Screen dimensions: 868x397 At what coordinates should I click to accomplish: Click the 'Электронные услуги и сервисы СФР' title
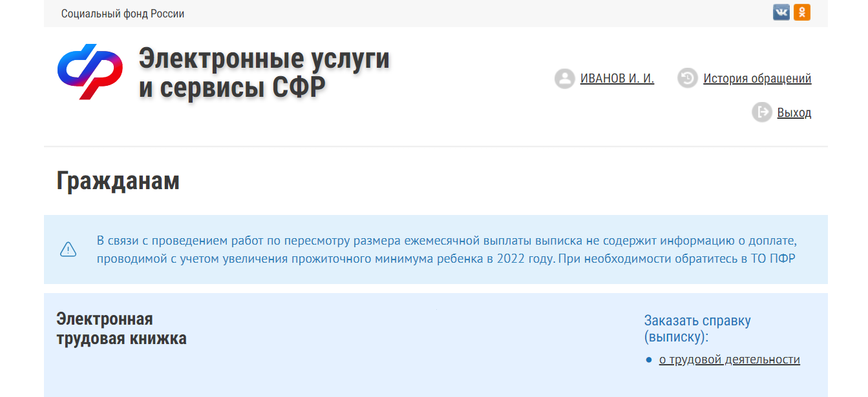click(264, 72)
